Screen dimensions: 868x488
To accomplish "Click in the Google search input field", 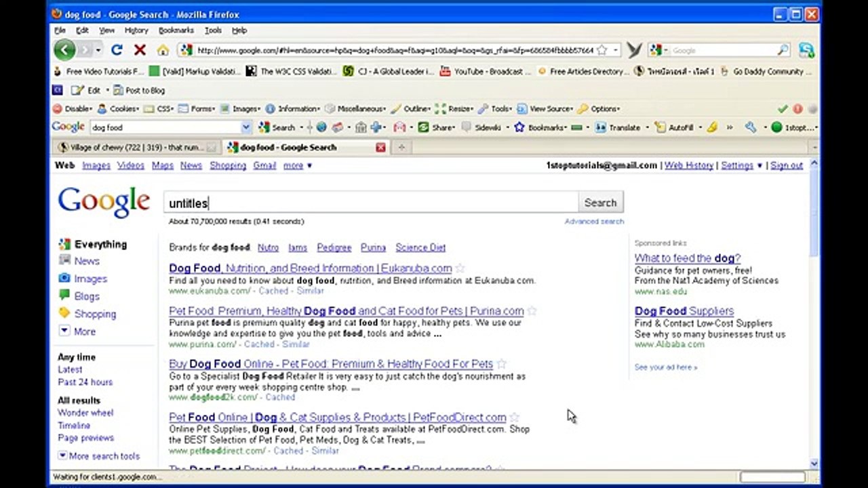I will pos(371,203).
